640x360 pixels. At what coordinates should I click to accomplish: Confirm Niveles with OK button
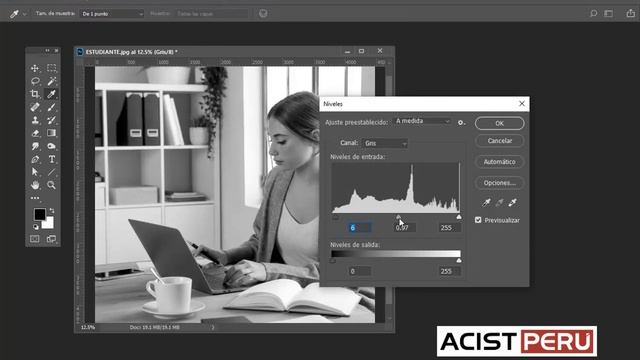[500, 123]
